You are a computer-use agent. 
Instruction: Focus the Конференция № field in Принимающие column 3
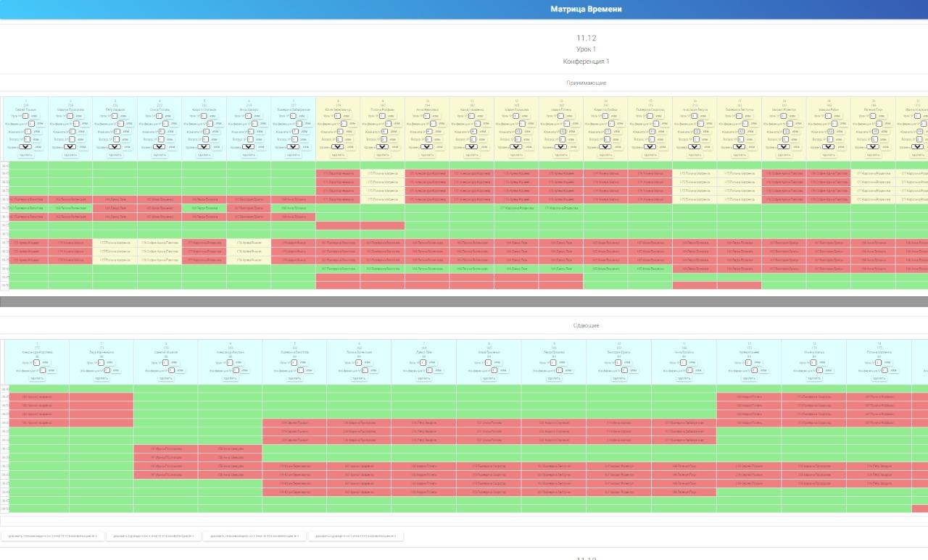pos(120,124)
